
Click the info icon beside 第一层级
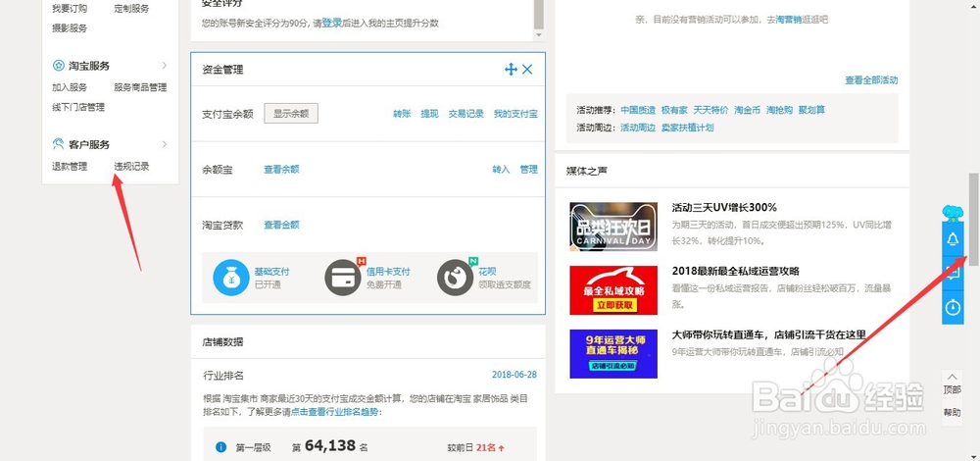(x=220, y=446)
